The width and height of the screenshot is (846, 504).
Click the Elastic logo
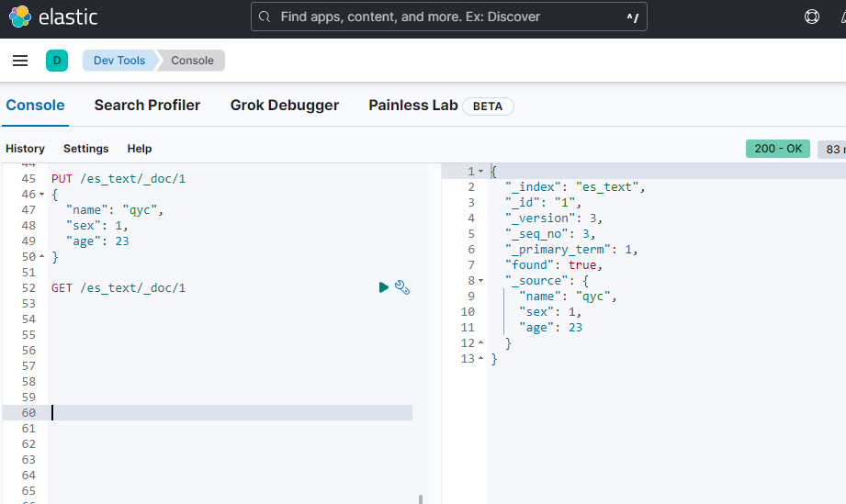tap(53, 17)
